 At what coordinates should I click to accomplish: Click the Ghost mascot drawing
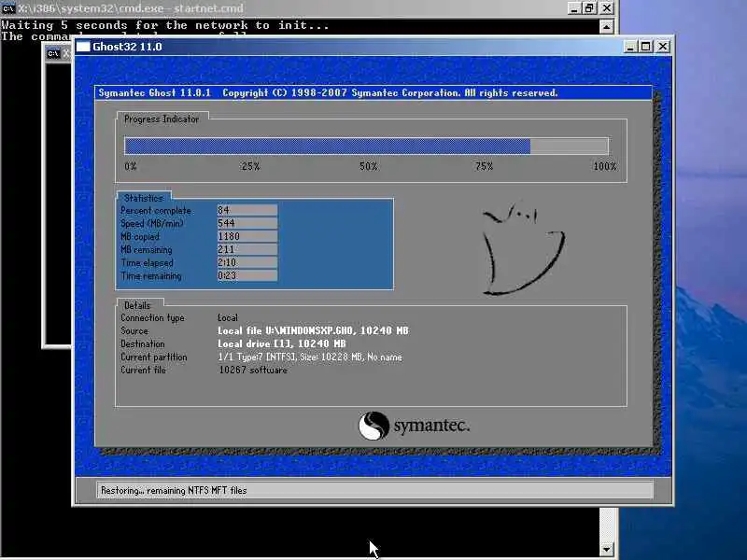523,250
